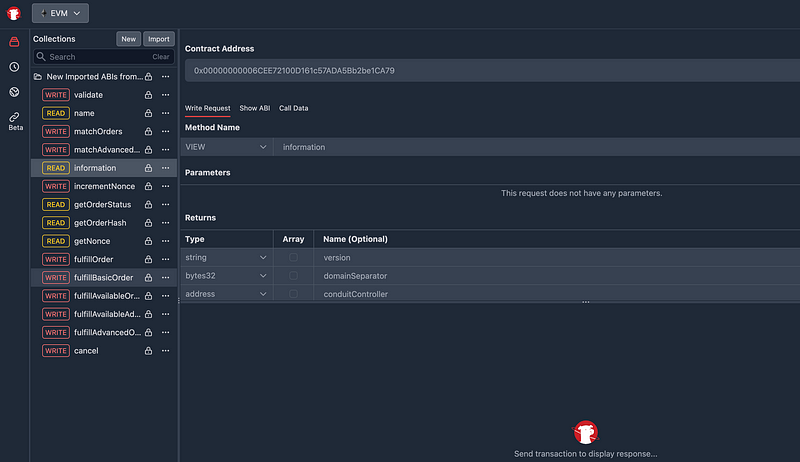Open the EVM network dropdown
The height and width of the screenshot is (462, 800).
61,13
